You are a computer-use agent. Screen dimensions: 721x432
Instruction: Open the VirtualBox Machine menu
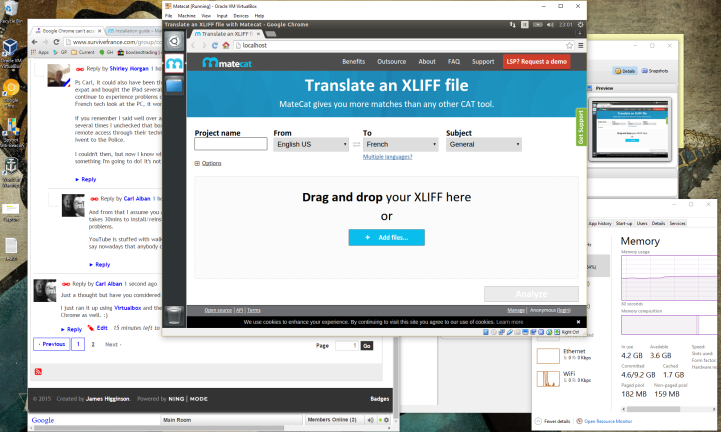[x=187, y=16]
